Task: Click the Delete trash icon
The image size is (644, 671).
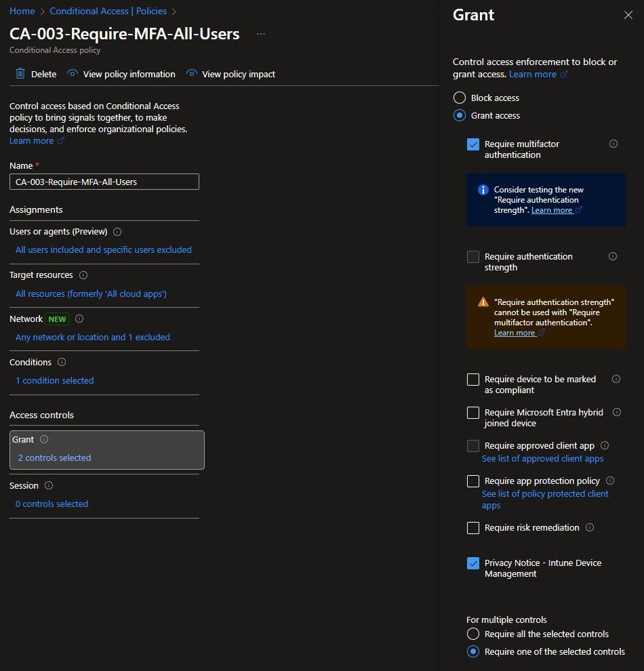Action: coord(20,74)
